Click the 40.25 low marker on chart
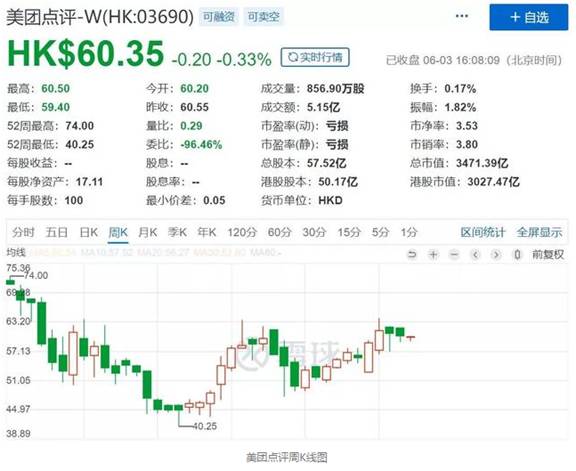Screen dimensions: 576x471 tap(205, 426)
